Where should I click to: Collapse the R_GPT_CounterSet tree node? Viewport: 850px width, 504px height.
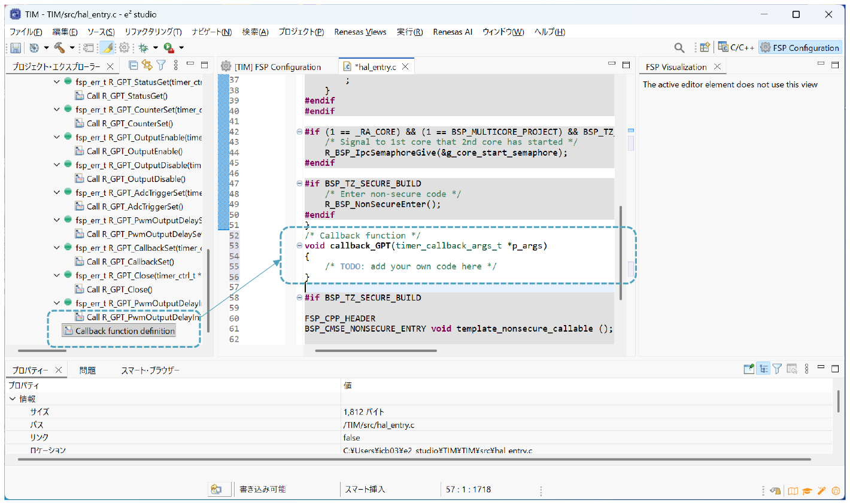click(x=57, y=110)
